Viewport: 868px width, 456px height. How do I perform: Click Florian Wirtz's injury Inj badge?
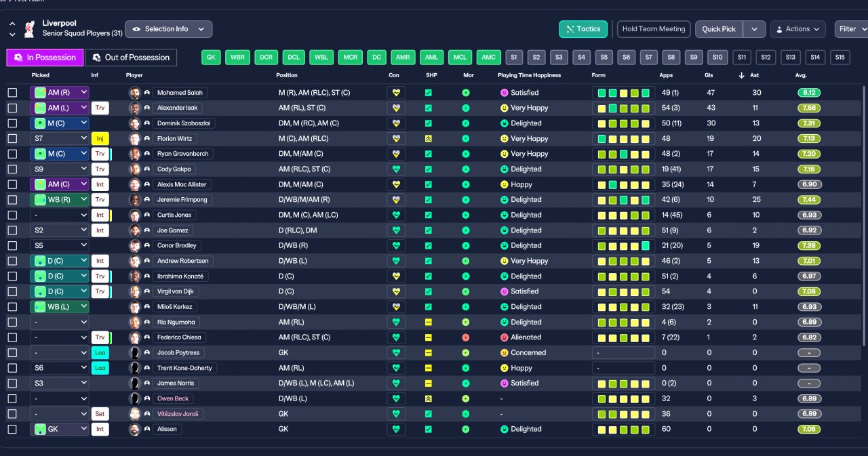tap(100, 138)
